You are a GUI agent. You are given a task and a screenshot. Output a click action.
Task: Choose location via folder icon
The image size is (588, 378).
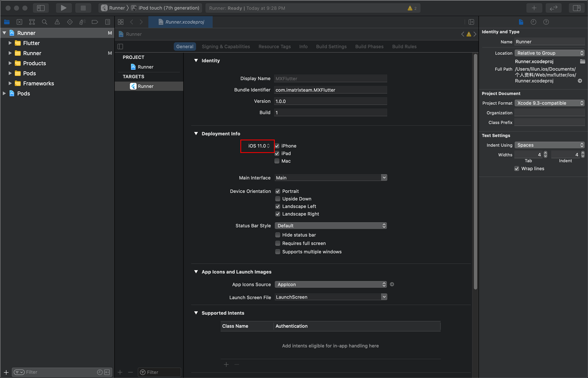[x=583, y=61]
